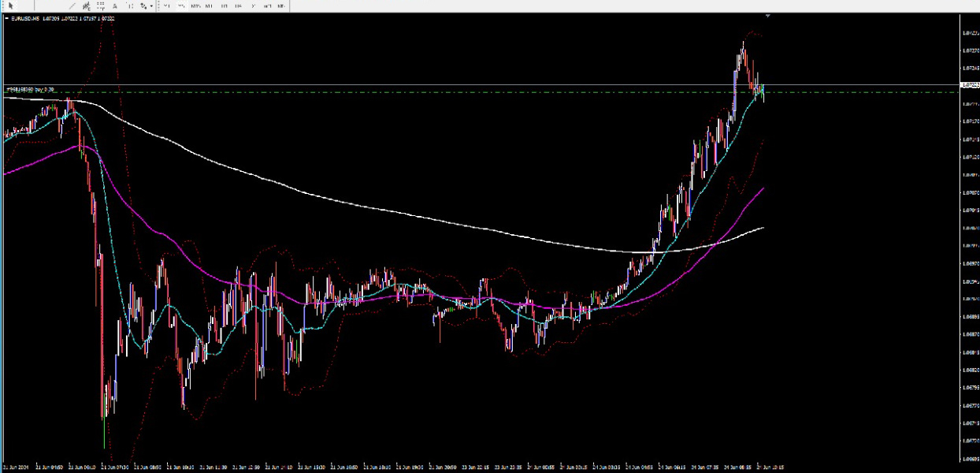Screen dimensions: 980x473
Task: Click the chart shift triangle marker
Action: [x=768, y=16]
